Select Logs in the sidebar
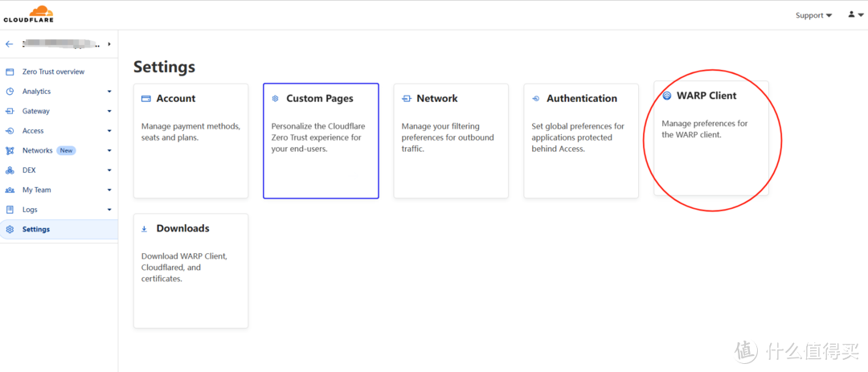This screenshot has width=868, height=372. [30, 210]
